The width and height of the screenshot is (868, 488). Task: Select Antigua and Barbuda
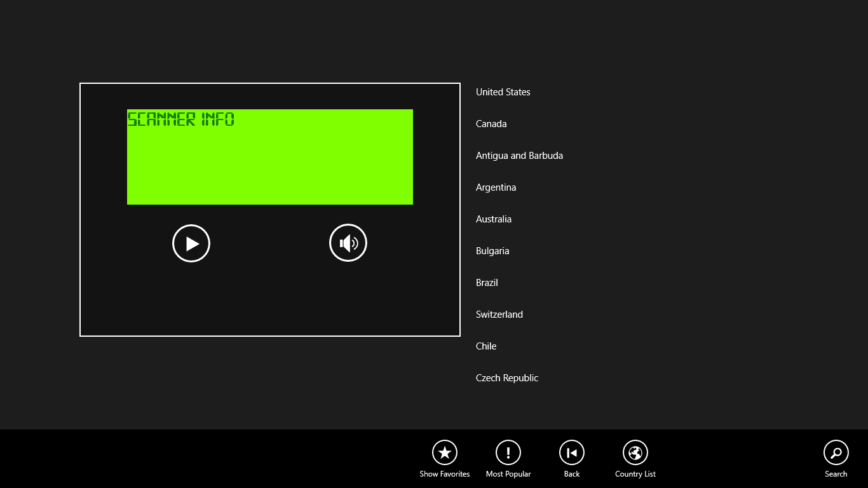(519, 156)
